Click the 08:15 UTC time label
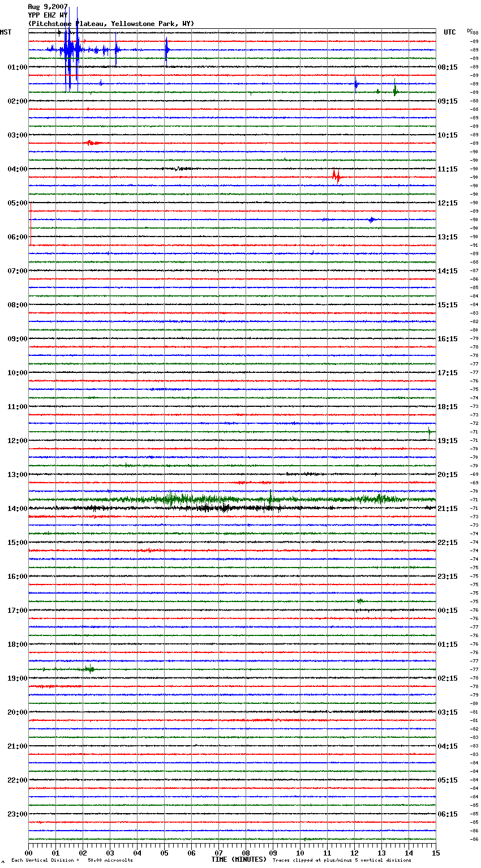 448,67
